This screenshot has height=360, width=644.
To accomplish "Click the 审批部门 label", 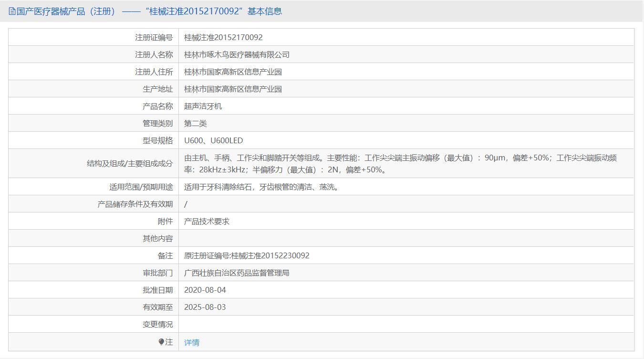I will (x=157, y=273).
